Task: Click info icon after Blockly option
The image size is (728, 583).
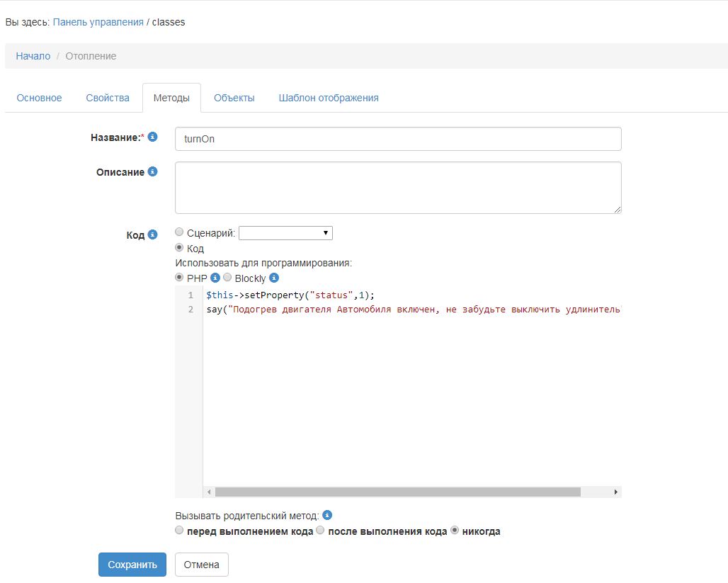Action: point(274,278)
